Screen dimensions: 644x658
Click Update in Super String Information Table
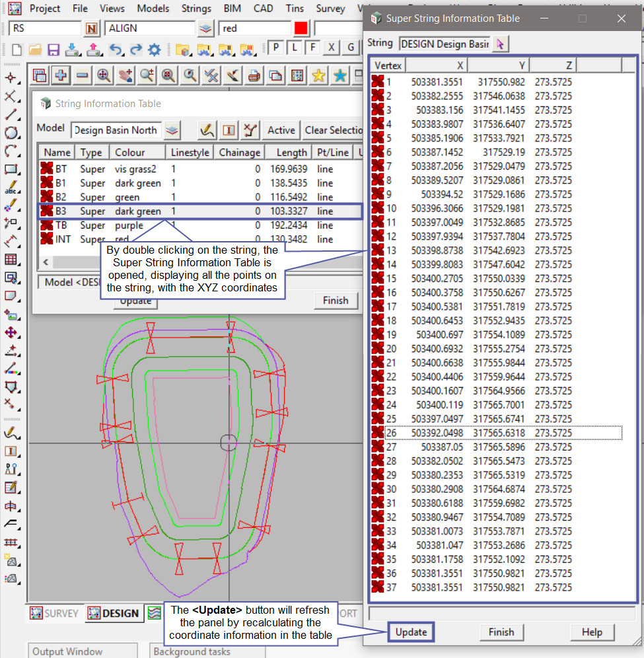(411, 632)
